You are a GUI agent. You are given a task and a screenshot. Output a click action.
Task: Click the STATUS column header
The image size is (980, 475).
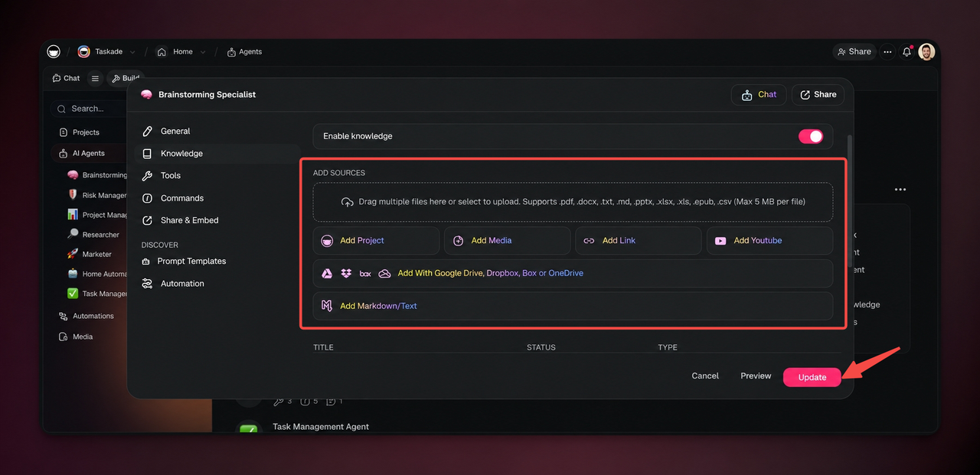coord(541,347)
